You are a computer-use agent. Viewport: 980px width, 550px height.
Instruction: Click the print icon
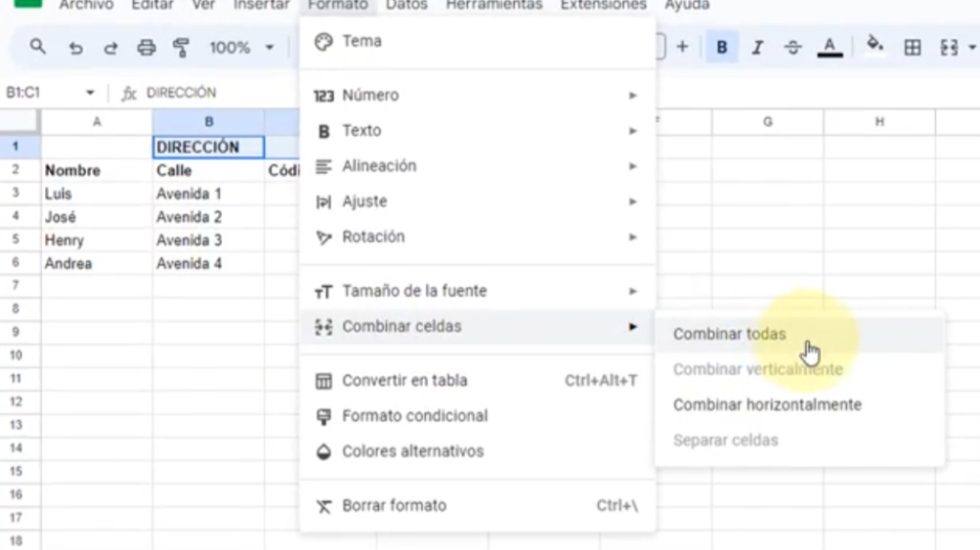click(146, 47)
